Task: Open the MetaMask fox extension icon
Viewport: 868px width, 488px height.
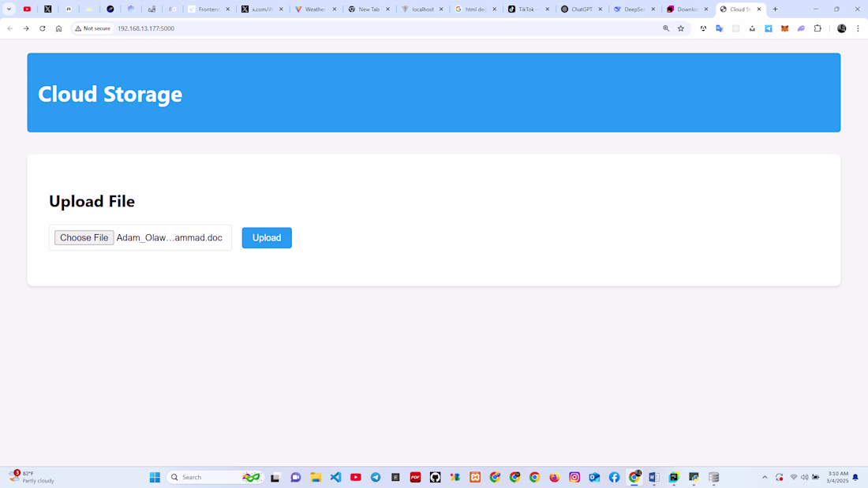Action: [784, 28]
